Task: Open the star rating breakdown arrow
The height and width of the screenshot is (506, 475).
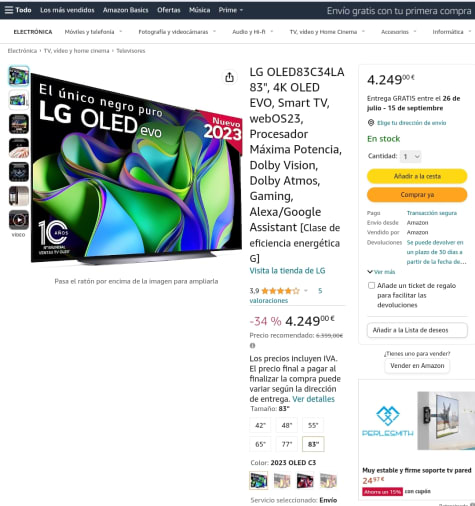Action: tap(306, 291)
